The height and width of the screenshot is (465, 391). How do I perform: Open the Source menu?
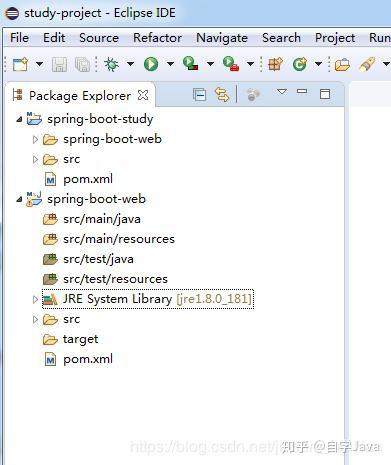[99, 38]
